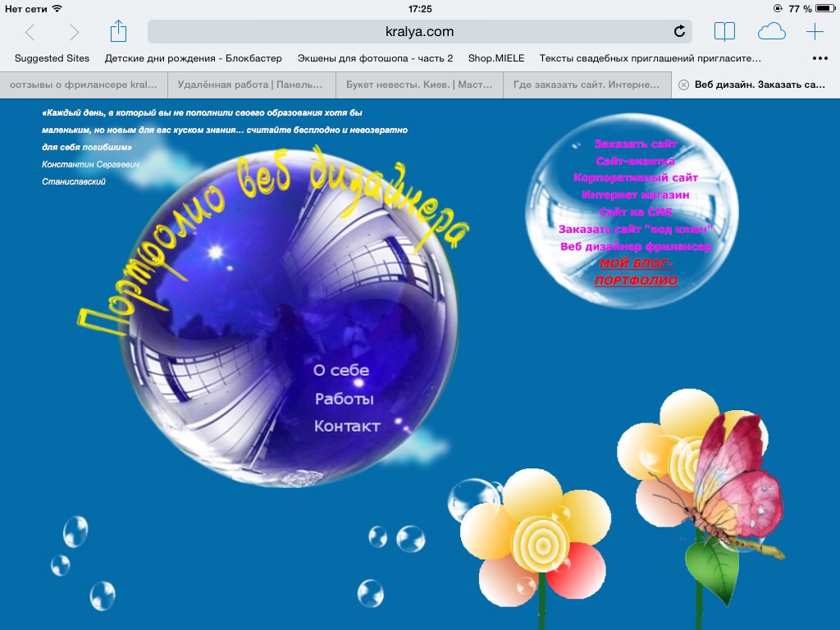Open the Share sheet icon
The width and height of the screenshot is (840, 630).
(x=118, y=31)
